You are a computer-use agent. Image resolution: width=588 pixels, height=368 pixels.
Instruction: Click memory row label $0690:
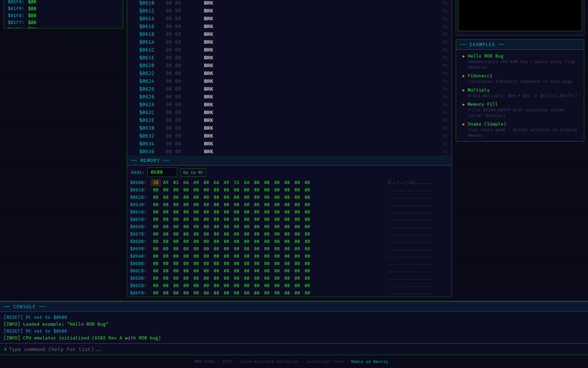pos(138,249)
